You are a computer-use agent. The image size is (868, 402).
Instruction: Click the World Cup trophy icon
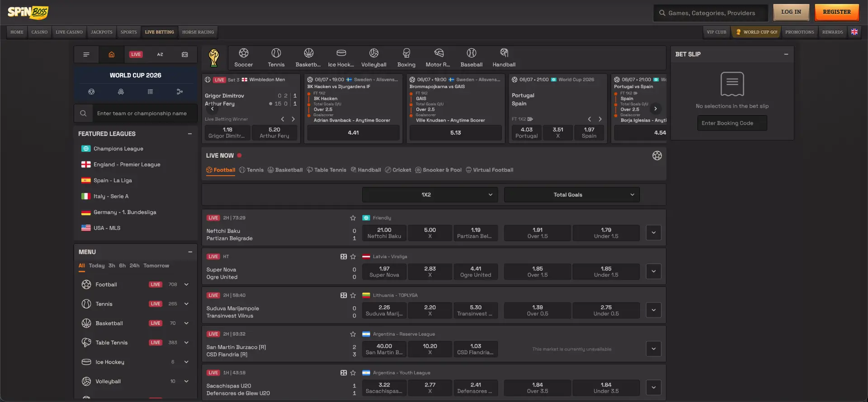tap(214, 58)
